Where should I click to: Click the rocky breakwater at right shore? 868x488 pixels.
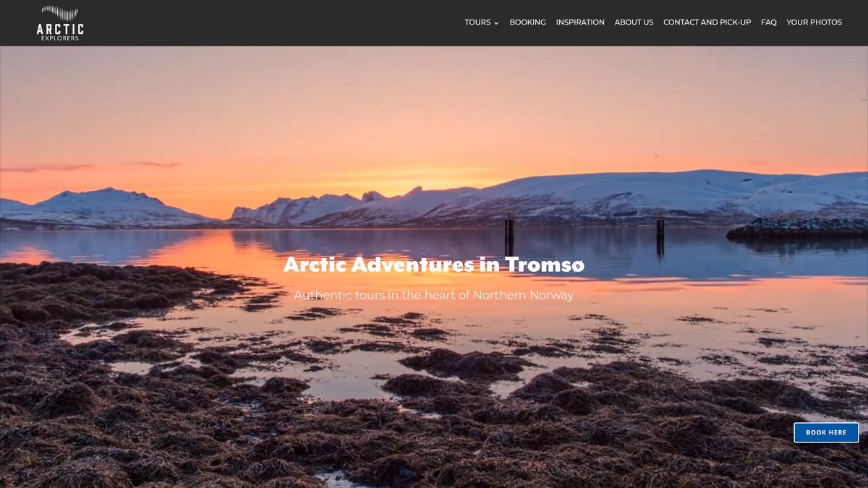click(797, 229)
